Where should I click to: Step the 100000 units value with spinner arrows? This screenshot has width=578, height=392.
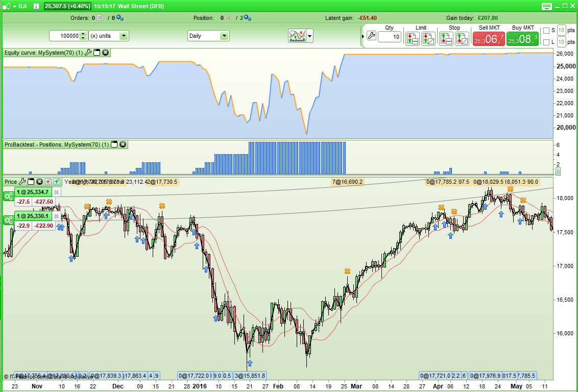[84, 36]
